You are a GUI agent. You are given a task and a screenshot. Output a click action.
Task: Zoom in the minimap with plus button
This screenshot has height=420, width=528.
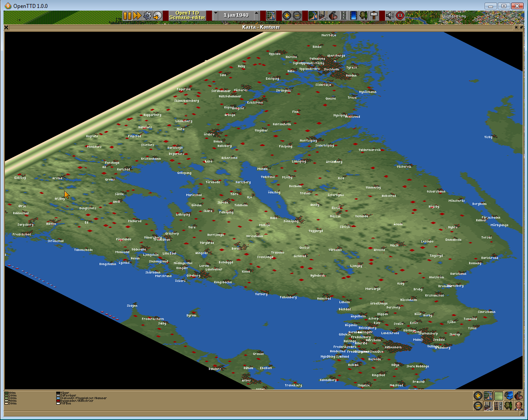pos(478,396)
